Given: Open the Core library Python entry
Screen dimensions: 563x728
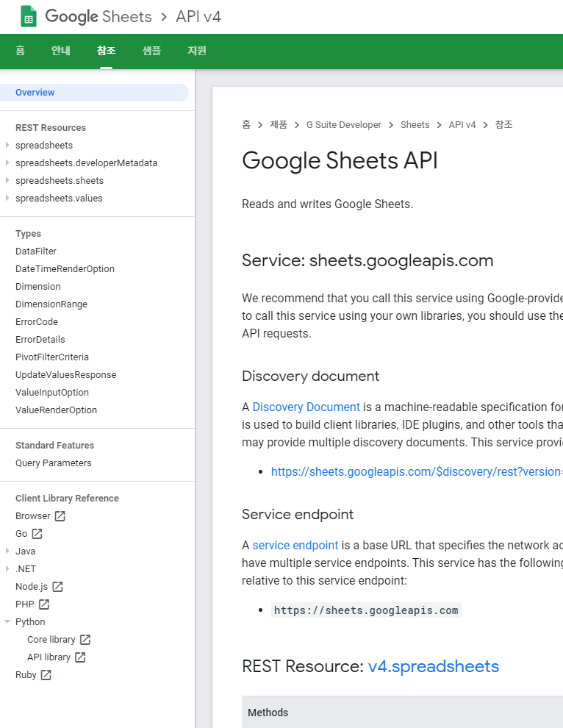Looking at the screenshot, I should pyautogui.click(x=51, y=639).
